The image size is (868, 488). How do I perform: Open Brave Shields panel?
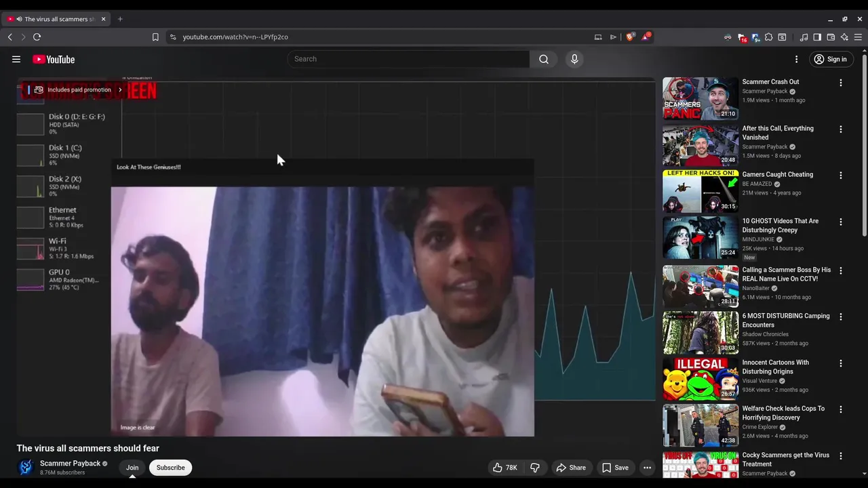point(630,37)
